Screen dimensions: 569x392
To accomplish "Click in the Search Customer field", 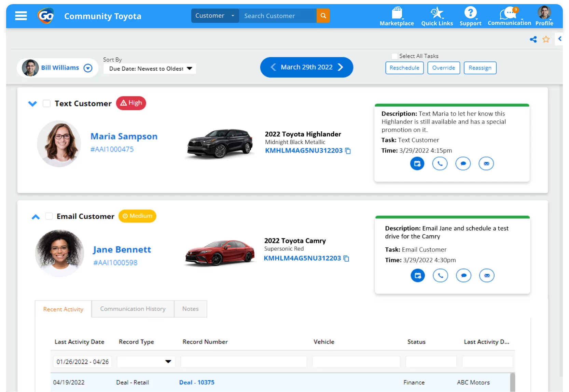I will pyautogui.click(x=278, y=16).
